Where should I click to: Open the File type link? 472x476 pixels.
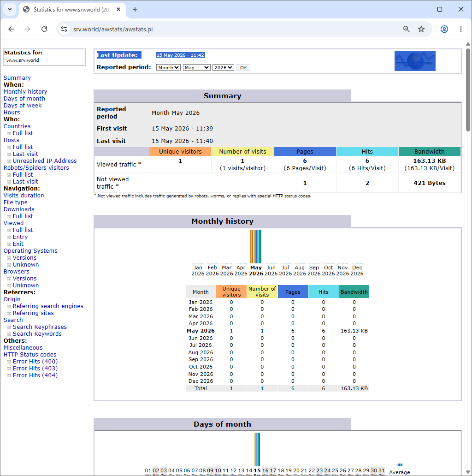16,202
